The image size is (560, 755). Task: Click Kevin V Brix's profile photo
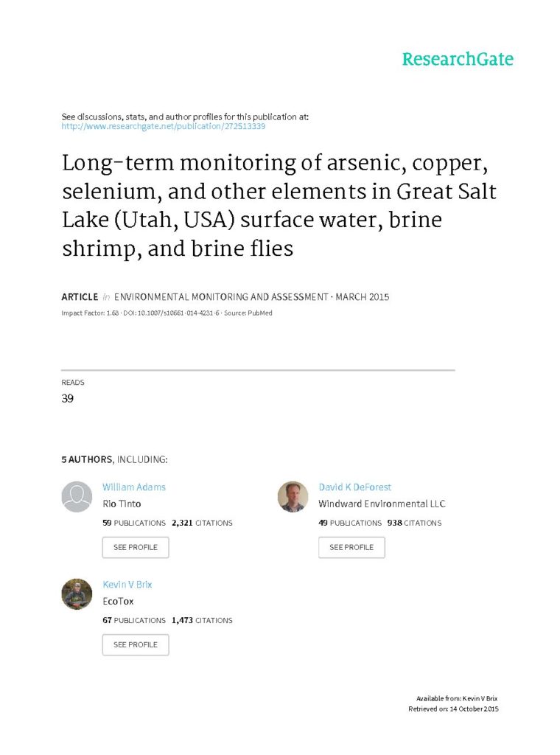(x=77, y=594)
